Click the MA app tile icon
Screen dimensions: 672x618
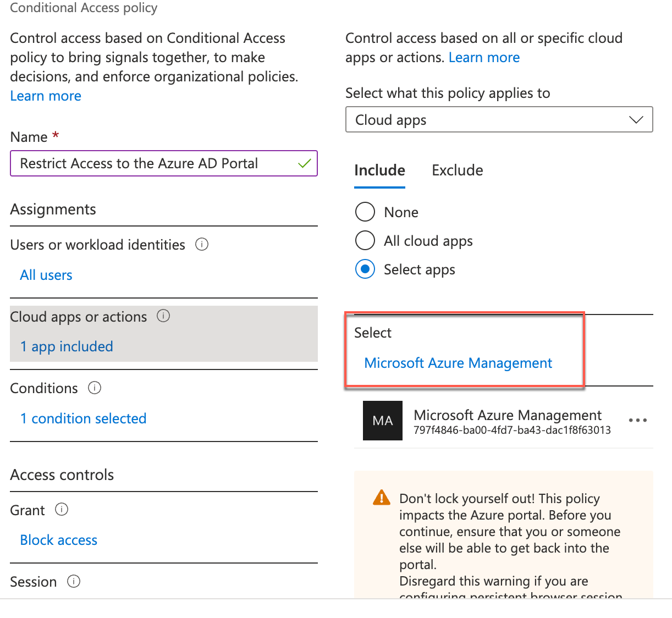click(383, 421)
